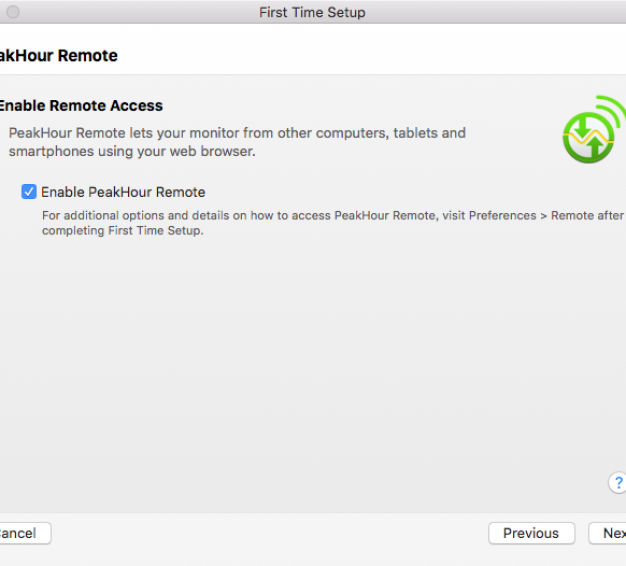Toggle remote access via the Enable PeakHour Remote label
The height and width of the screenshot is (566, 626).
click(123, 192)
